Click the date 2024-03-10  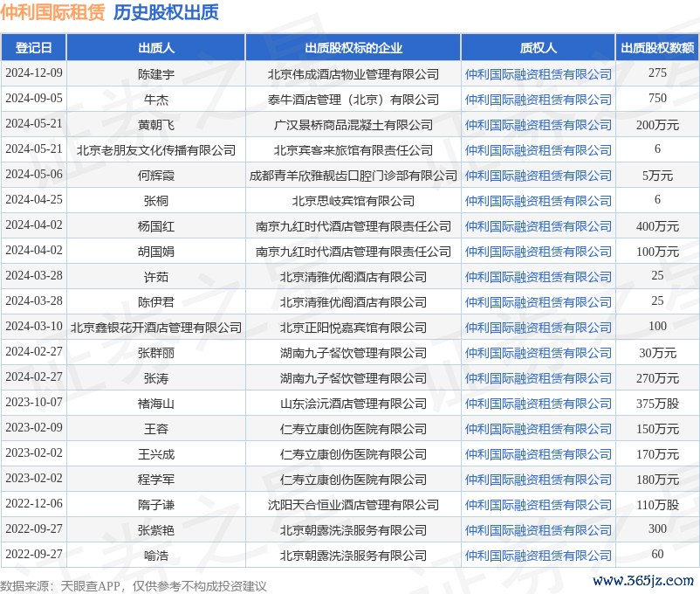(34, 326)
